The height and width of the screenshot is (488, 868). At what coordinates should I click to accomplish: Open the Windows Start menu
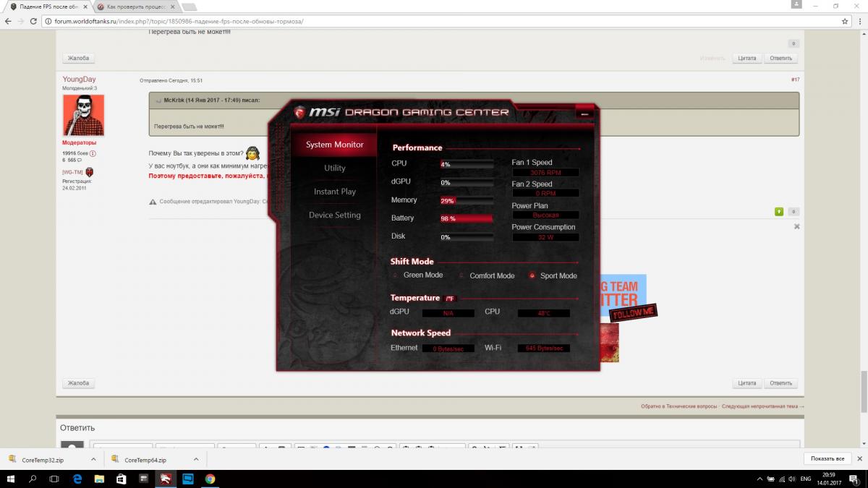click(11, 479)
